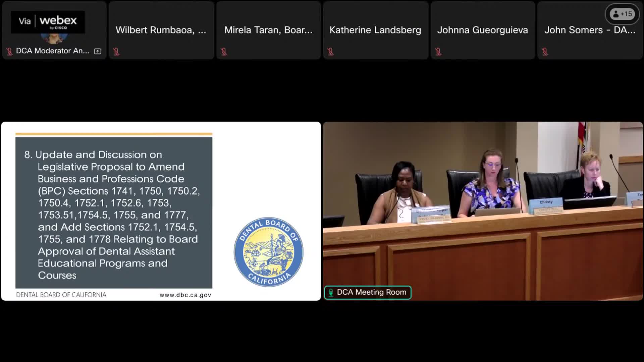644x362 pixels.
Task: Click the muted microphone icon on John Somers tile
Action: coord(545,51)
